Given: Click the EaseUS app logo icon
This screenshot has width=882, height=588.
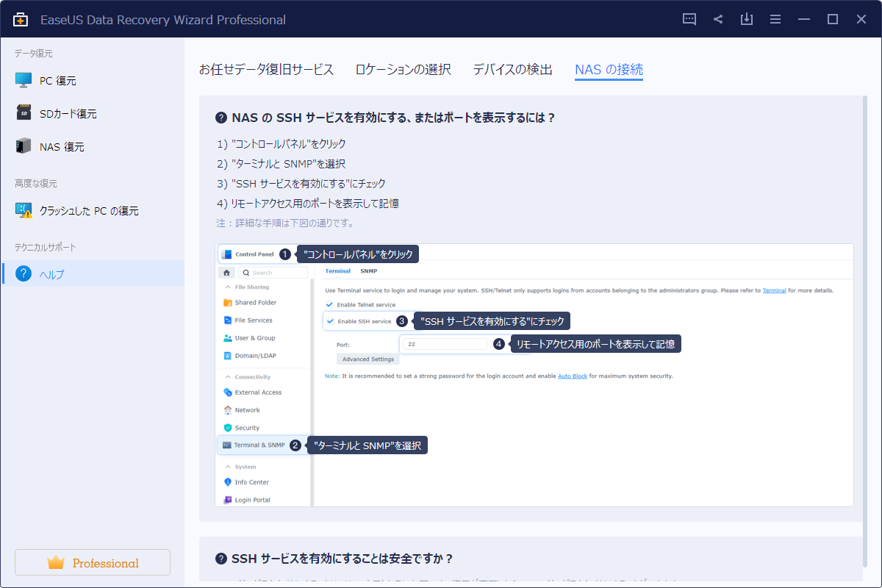Looking at the screenshot, I should tap(21, 20).
